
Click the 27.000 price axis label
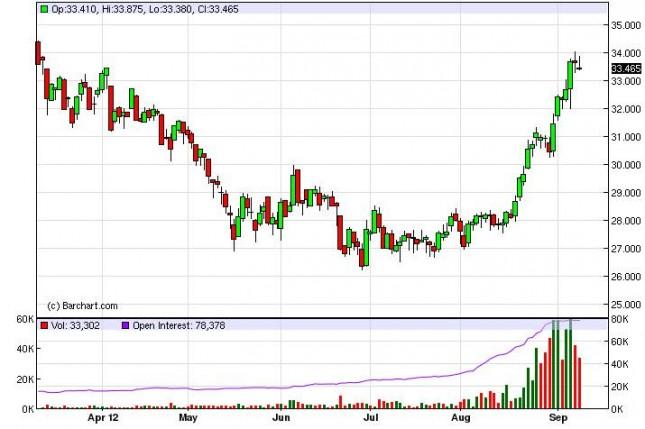pyautogui.click(x=626, y=249)
